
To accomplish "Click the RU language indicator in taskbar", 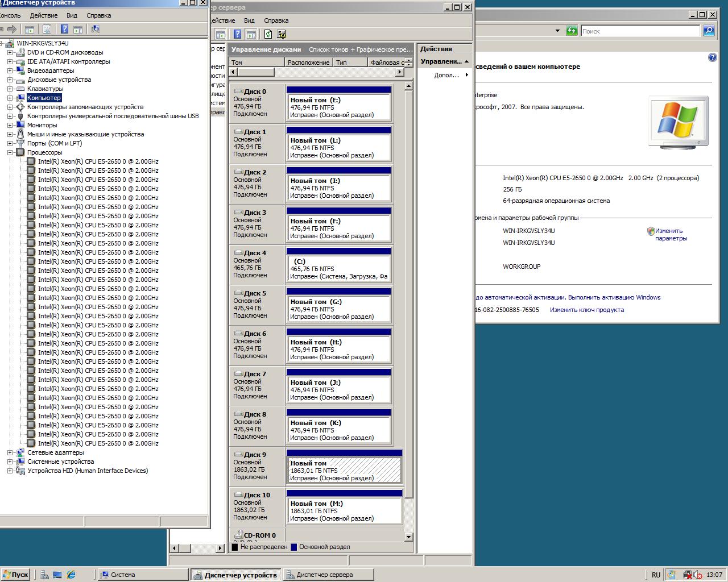I will coord(656,575).
